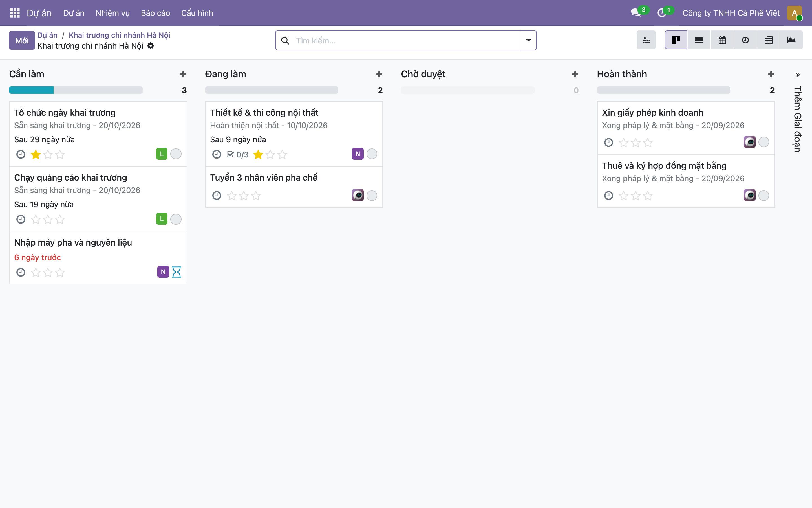Image resolution: width=812 pixels, height=508 pixels.
Task: Open project settings gear icon
Action: pyautogui.click(x=151, y=46)
